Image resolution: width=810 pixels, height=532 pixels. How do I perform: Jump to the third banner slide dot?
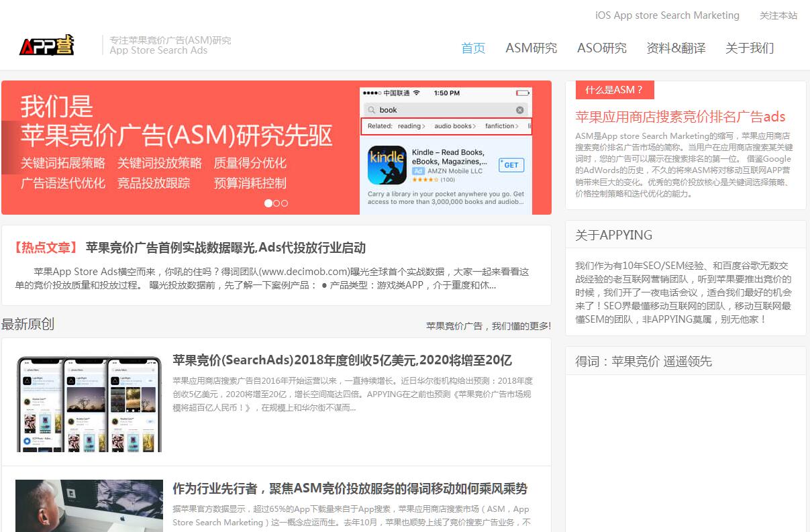click(x=285, y=203)
